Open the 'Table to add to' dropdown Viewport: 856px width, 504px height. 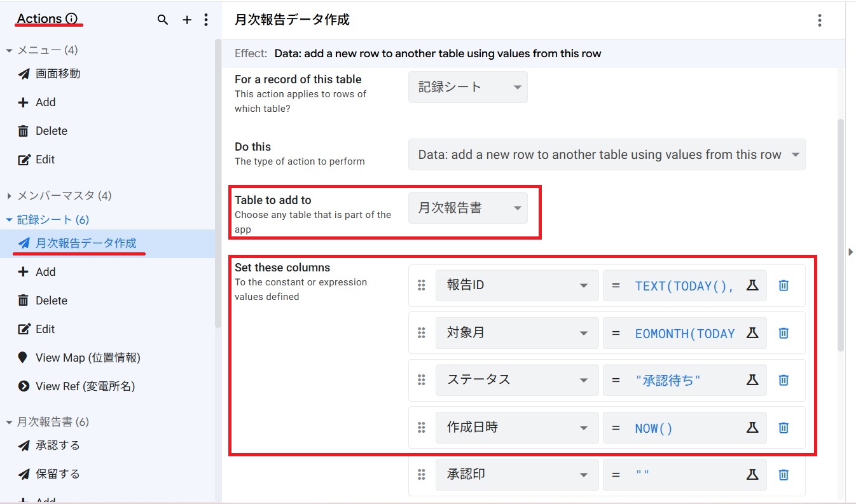[468, 208]
